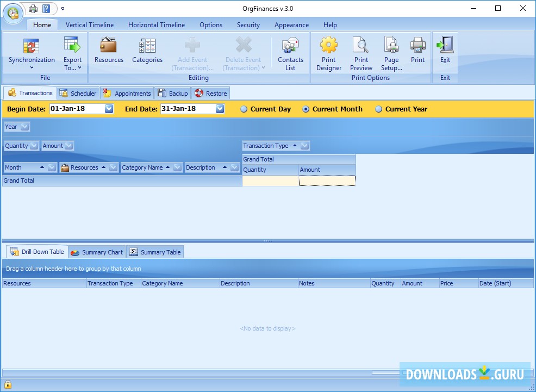Click the OrgFinances application orb button
This screenshot has height=392, width=536.
click(13, 14)
